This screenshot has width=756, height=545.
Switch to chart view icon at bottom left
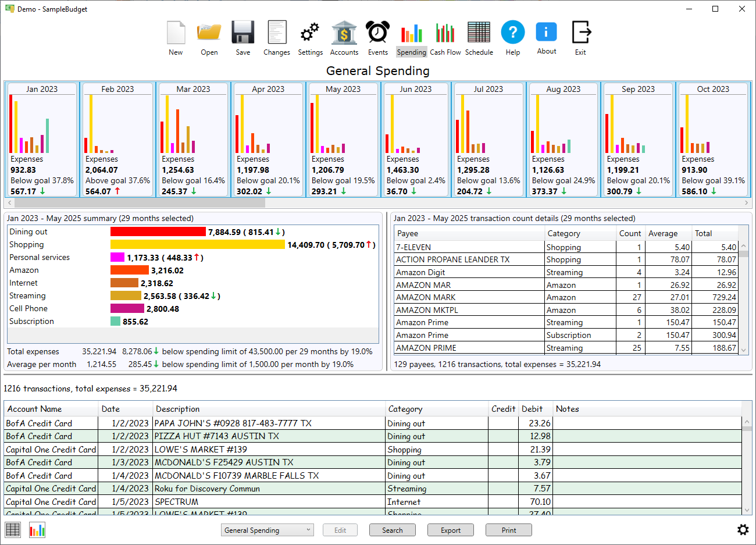[x=37, y=530]
